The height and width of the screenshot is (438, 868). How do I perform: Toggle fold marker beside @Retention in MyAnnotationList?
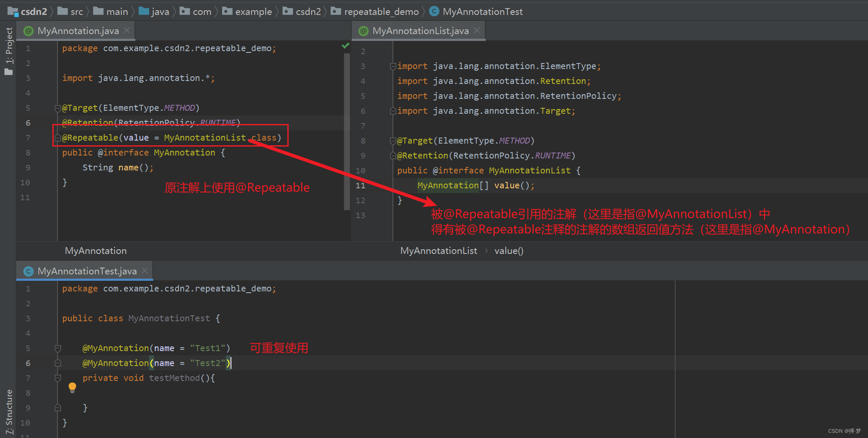393,156
